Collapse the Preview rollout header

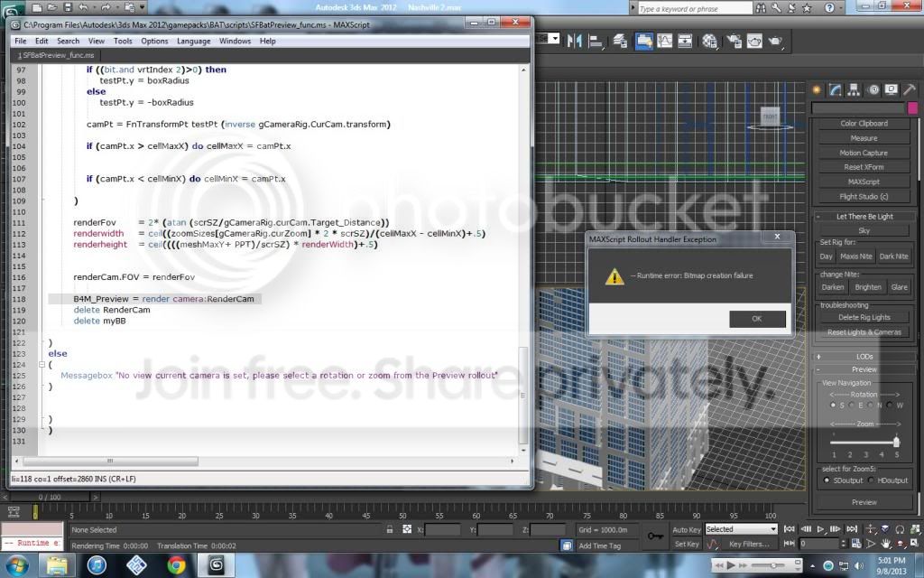pyautogui.click(x=864, y=369)
